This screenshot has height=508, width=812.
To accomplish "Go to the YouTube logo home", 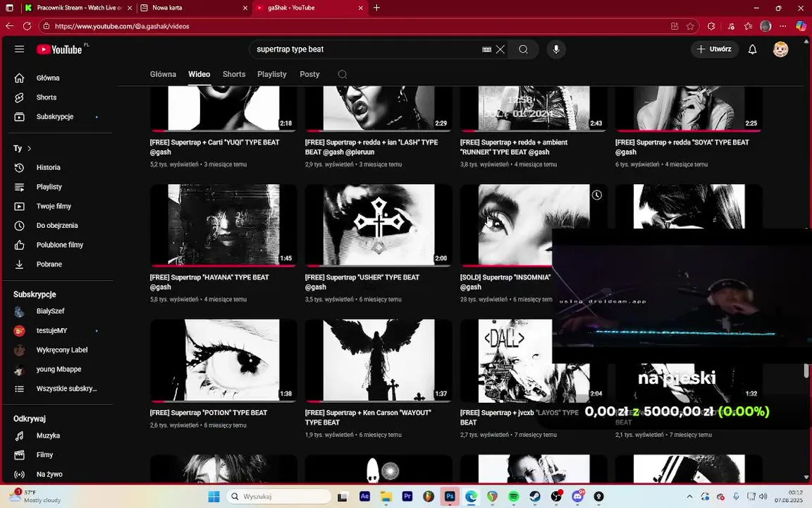I will click(59, 49).
